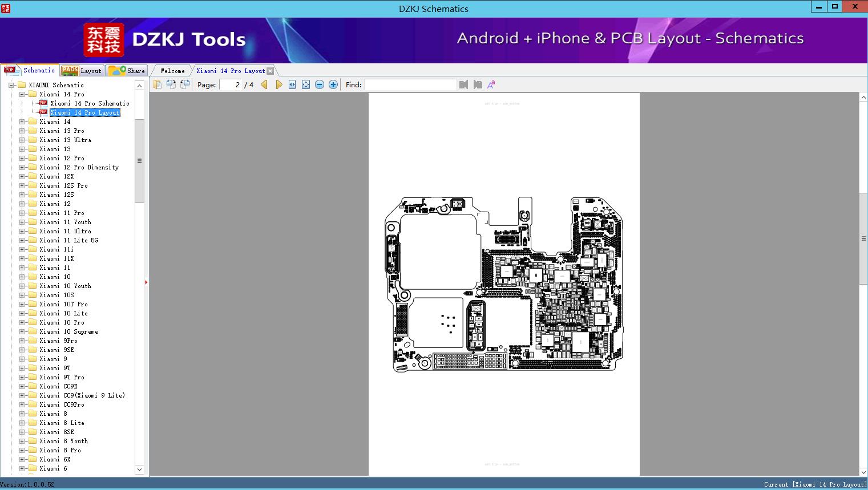Screen dimensions: 868x490
Task: Expand the Xiaomi 11 Lite 5G folder
Action: pyautogui.click(x=22, y=240)
